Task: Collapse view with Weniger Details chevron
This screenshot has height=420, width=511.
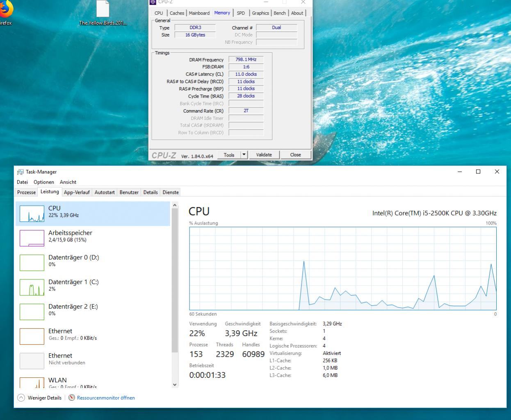Action: pos(21,398)
